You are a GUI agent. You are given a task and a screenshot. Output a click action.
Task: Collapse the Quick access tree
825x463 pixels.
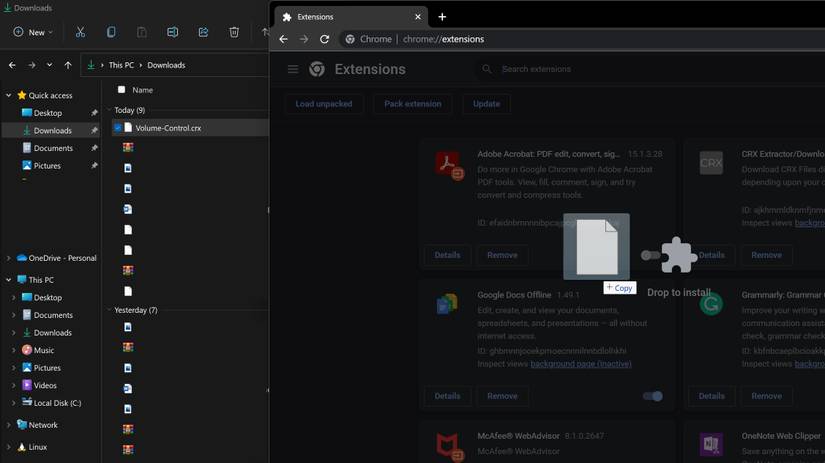[8, 95]
